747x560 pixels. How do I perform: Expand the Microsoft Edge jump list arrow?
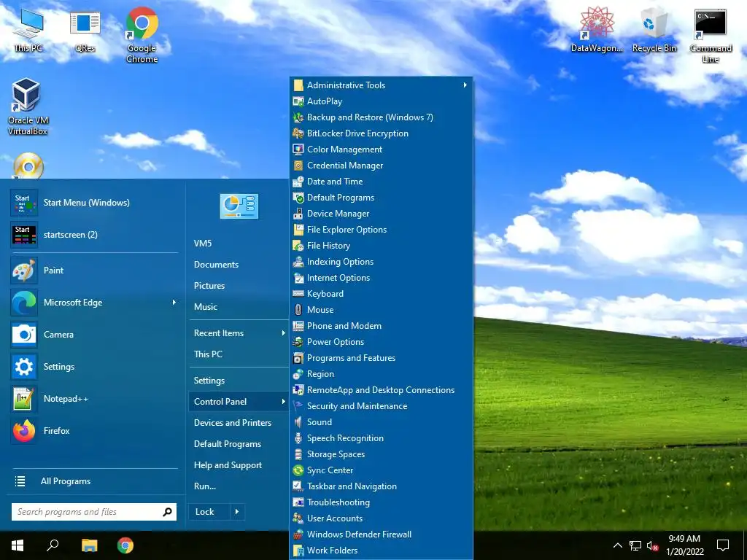pos(174,303)
